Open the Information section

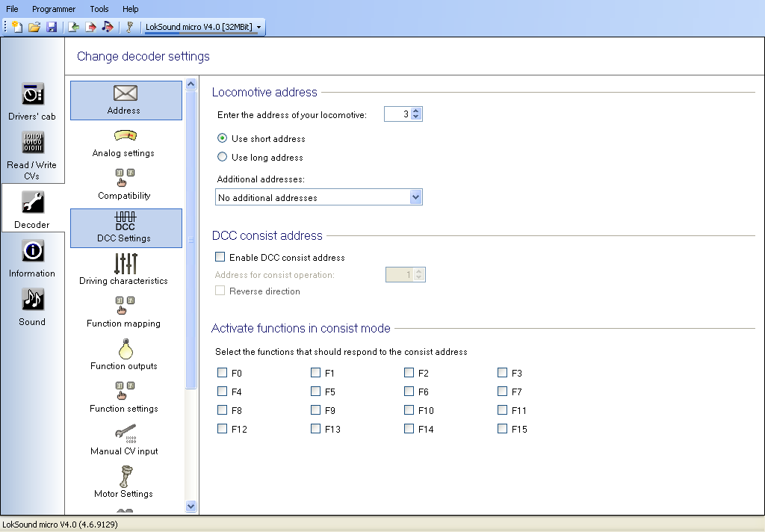32,259
